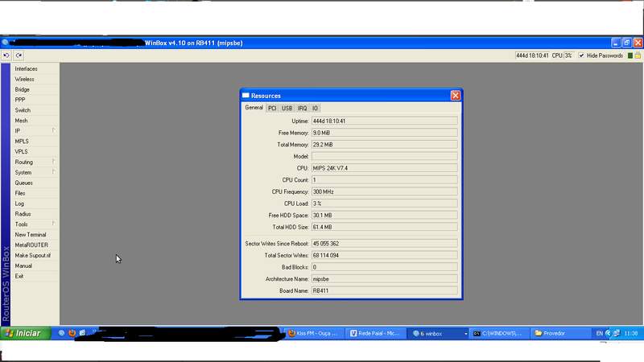Screen dimensions: 644x362
Task: Click Exit in the sidebar
Action: tap(19, 276)
